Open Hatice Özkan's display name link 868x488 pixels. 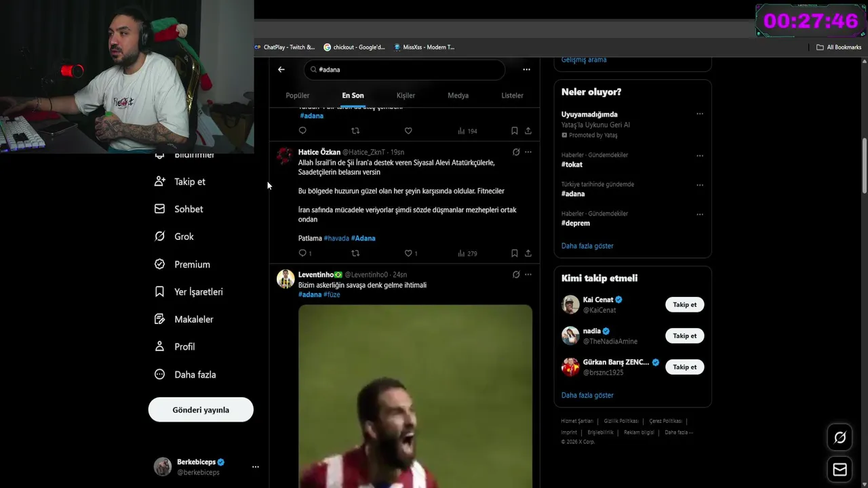tap(319, 152)
